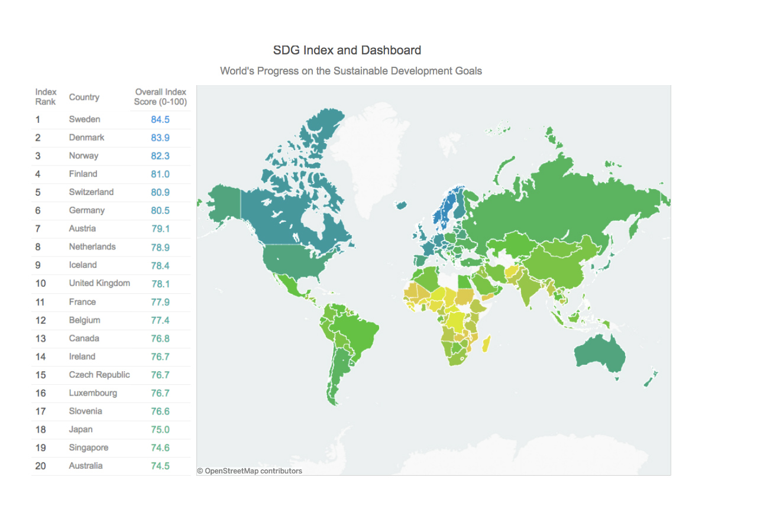This screenshot has width=757, height=532.
Task: Click Sweden's score value 84.5
Action: 161,119
